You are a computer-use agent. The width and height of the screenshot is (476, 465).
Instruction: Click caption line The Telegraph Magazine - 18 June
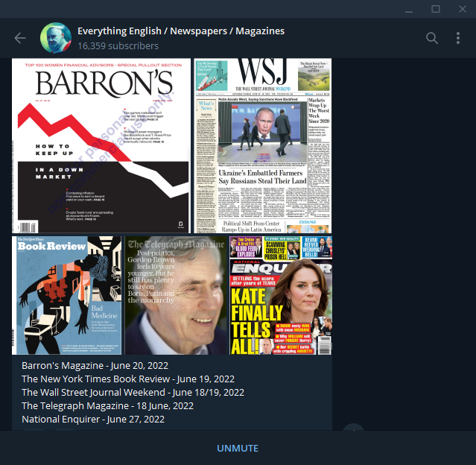click(108, 406)
